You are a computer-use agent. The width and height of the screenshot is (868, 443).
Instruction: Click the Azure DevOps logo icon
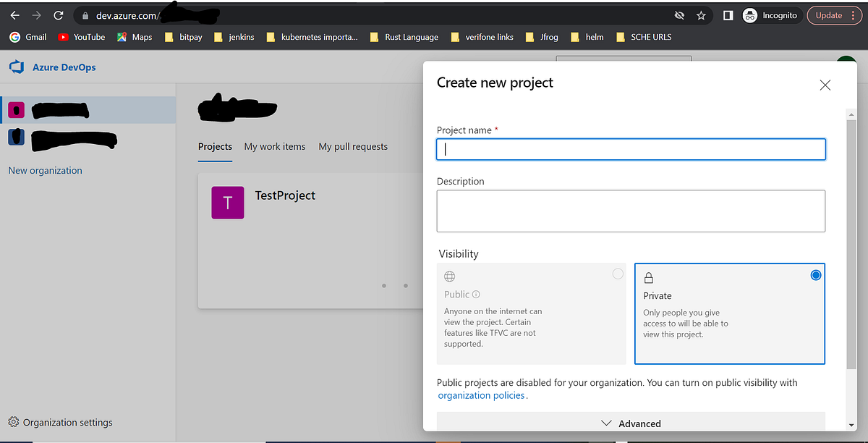pyautogui.click(x=17, y=67)
